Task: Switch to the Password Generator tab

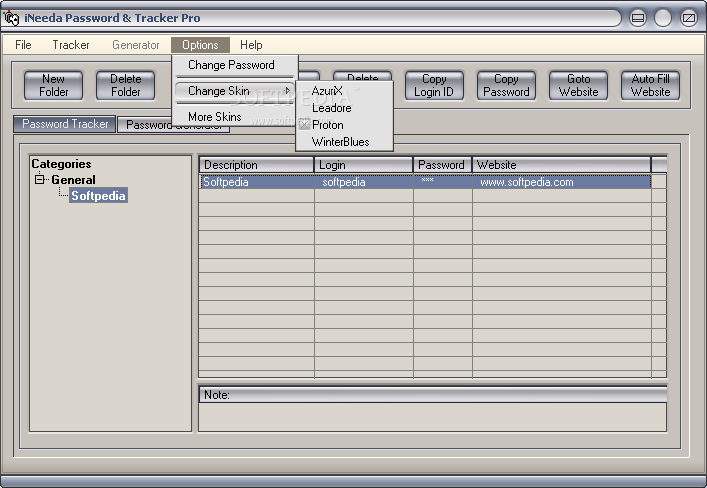Action: pyautogui.click(x=174, y=125)
